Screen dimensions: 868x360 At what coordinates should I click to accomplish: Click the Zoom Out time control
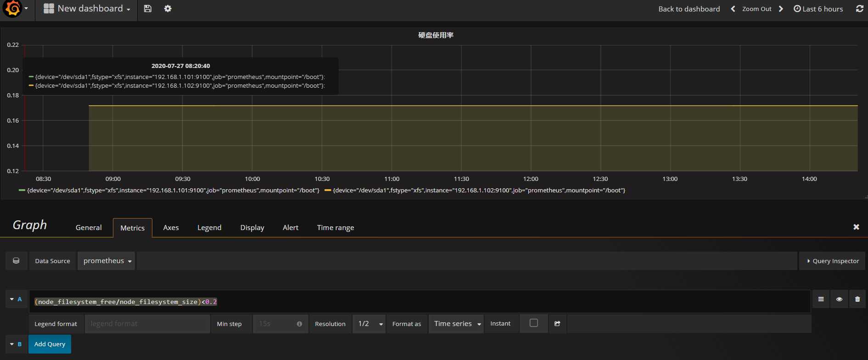coord(756,9)
